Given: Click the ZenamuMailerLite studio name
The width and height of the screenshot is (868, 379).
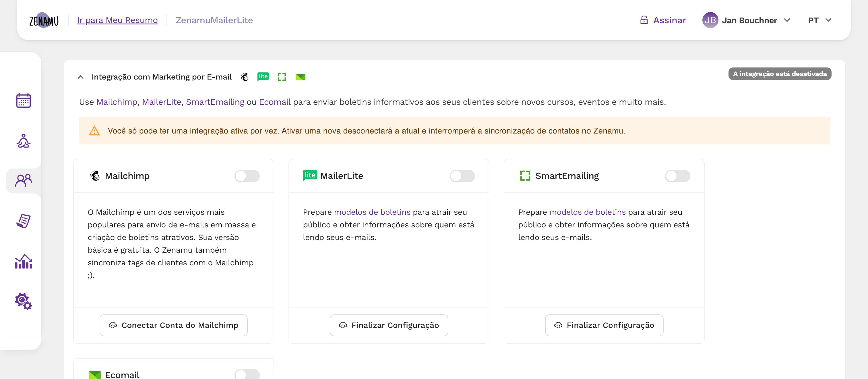Looking at the screenshot, I should [x=214, y=20].
